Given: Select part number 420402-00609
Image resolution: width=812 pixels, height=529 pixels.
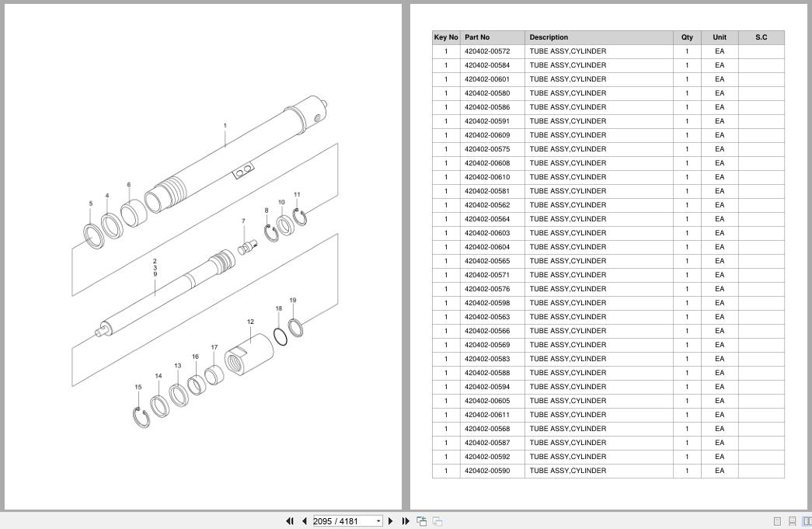Looking at the screenshot, I should pos(486,135).
